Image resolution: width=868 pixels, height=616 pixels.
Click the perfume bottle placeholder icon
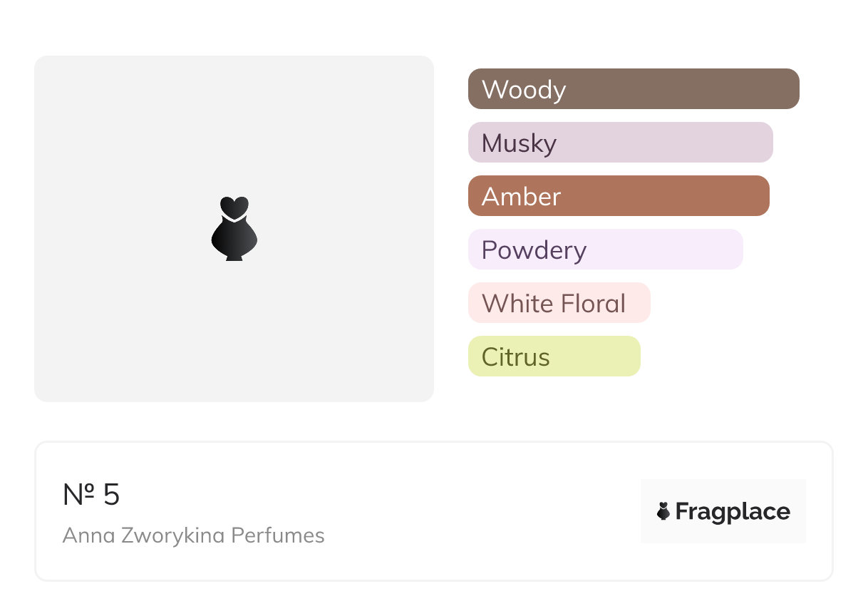(234, 229)
